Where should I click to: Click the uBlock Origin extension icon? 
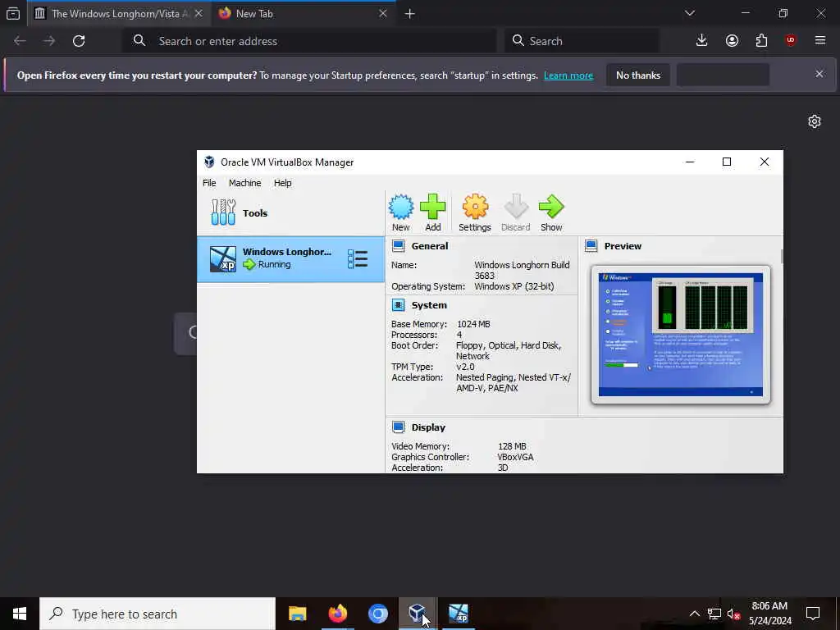pos(791,41)
